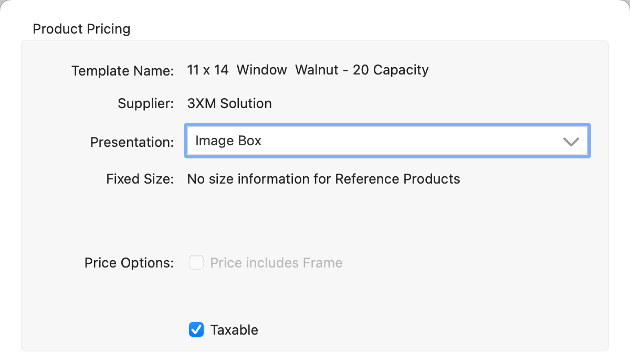The width and height of the screenshot is (630, 364).
Task: Click the Presentation label
Action: [132, 142]
